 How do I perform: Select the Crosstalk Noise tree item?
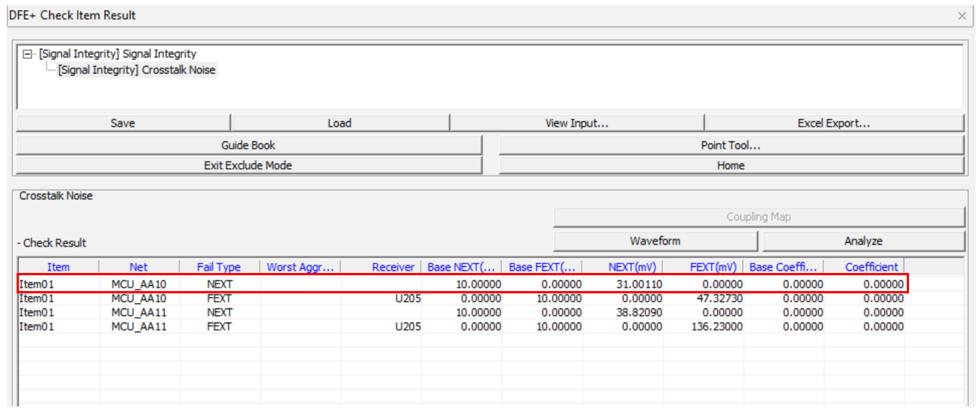point(136,70)
